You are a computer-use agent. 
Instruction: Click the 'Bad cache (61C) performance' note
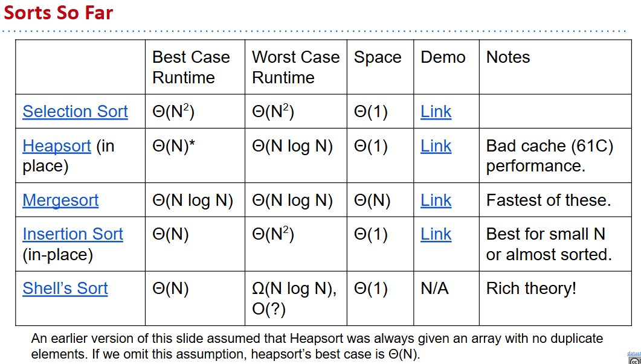pyautogui.click(x=549, y=156)
